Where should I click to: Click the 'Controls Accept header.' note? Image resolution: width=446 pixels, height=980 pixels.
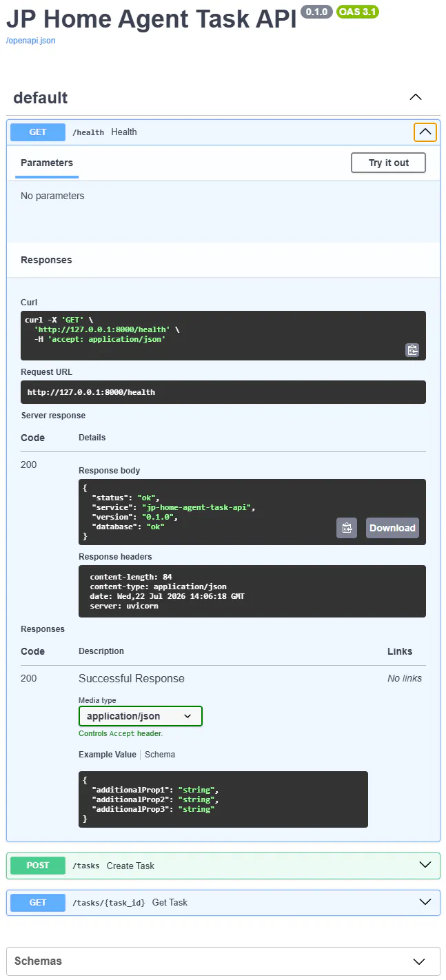tap(121, 734)
